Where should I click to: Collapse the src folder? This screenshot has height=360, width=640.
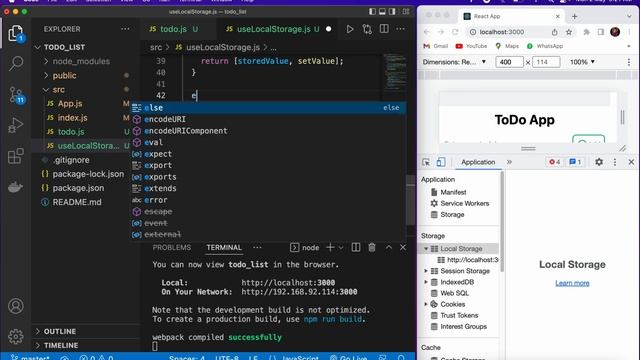click(46, 89)
